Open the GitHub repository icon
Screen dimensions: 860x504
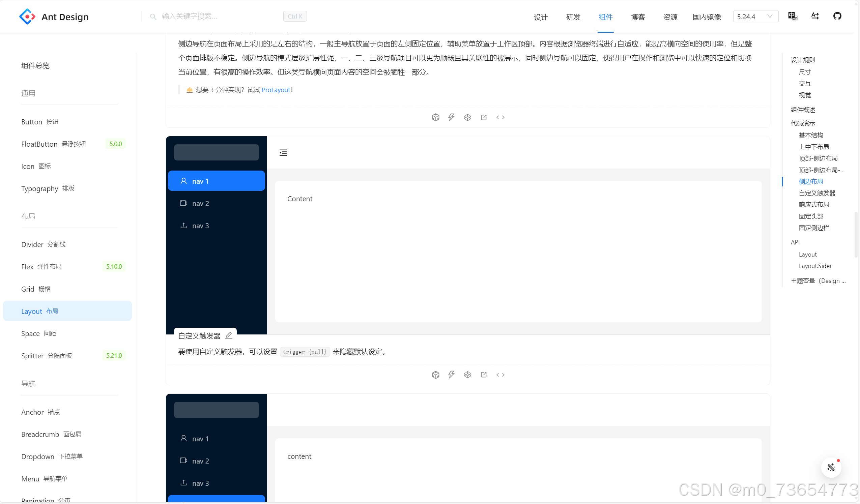coord(837,16)
